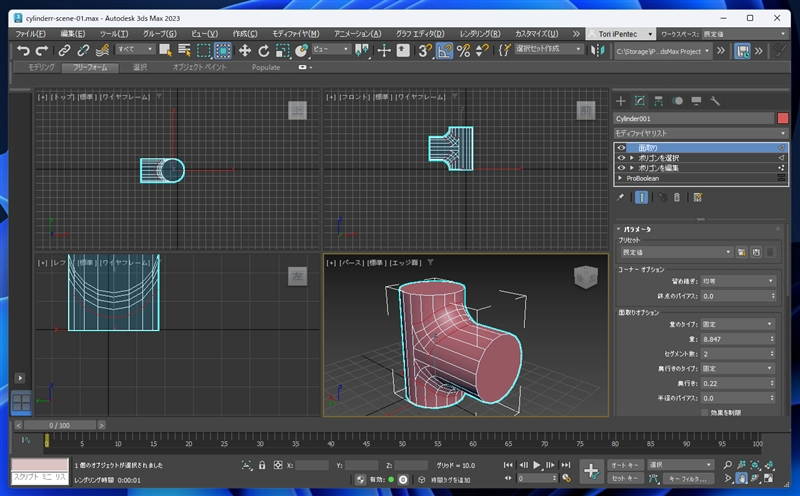Activate the Select and Rotate tool
Screen dimensions: 800x496
[264, 50]
